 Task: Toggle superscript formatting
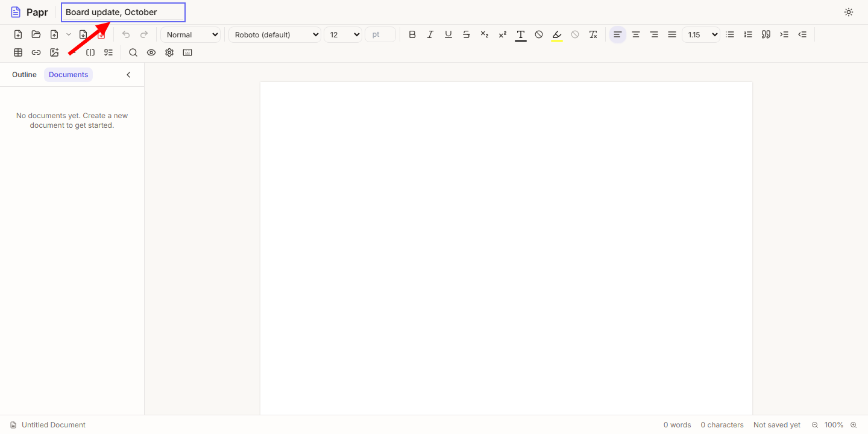(503, 34)
